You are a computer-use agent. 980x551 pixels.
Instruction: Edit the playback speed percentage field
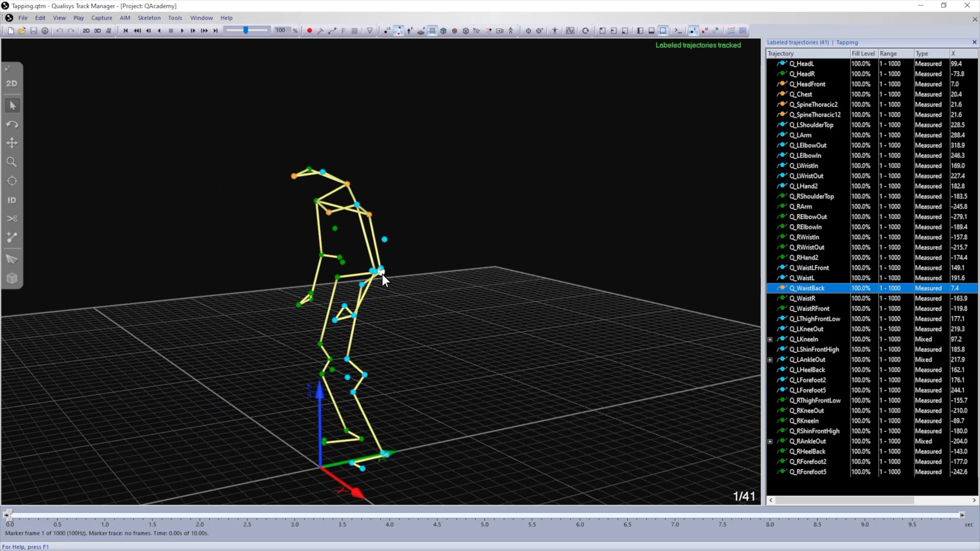click(x=282, y=31)
